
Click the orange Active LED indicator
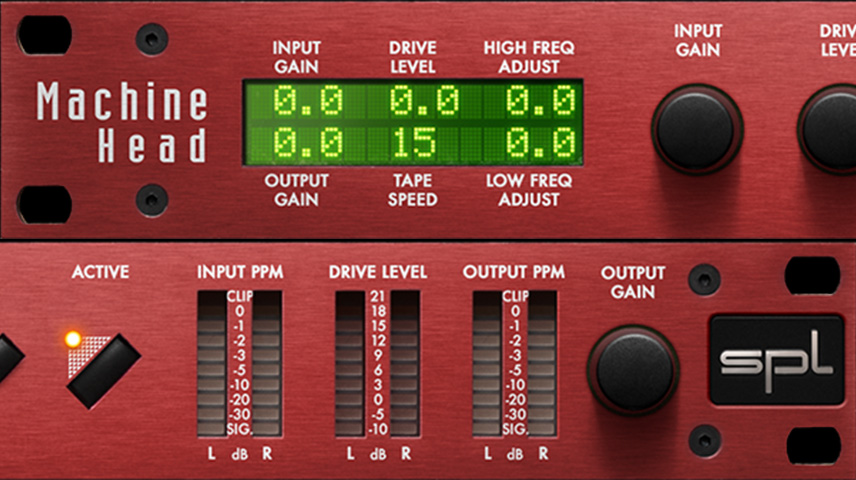(x=73, y=339)
